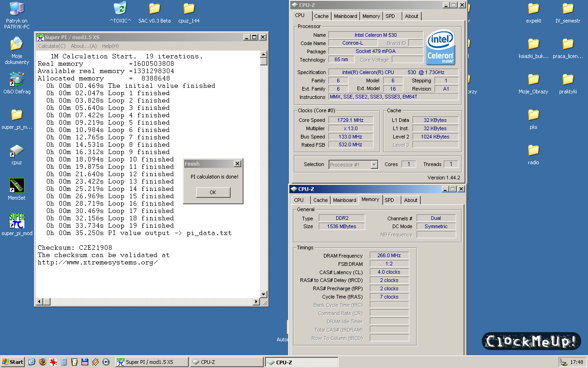588x368 pixels.
Task: Click the Super PI vertical scrollbar up arrow
Action: (x=264, y=54)
